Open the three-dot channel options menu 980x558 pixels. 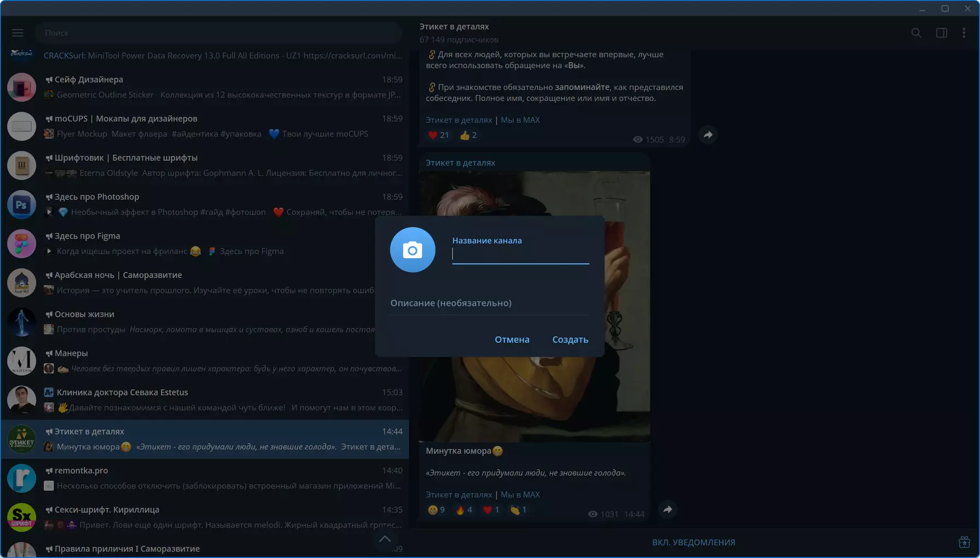click(x=964, y=33)
